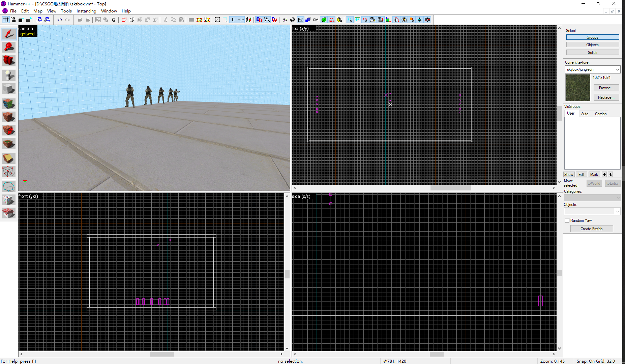The image size is (625, 364).
Task: Click the radius culling 3D view icon
Action: [x=293, y=20]
